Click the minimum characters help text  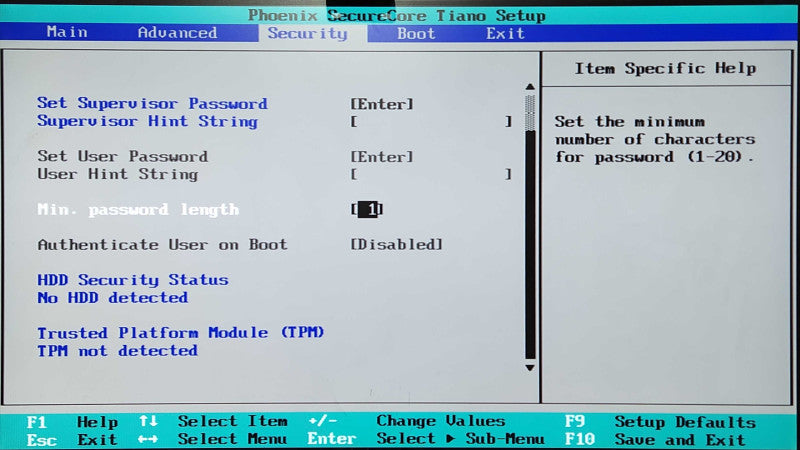655,139
